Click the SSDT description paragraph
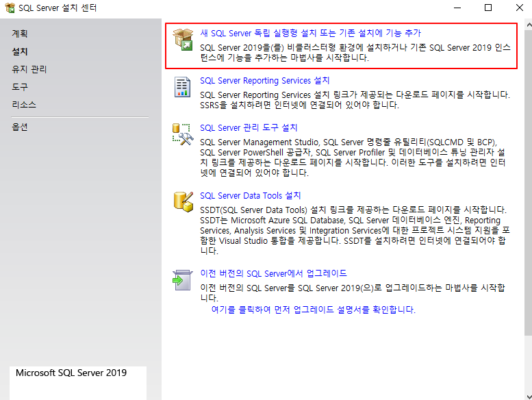 coord(355,230)
